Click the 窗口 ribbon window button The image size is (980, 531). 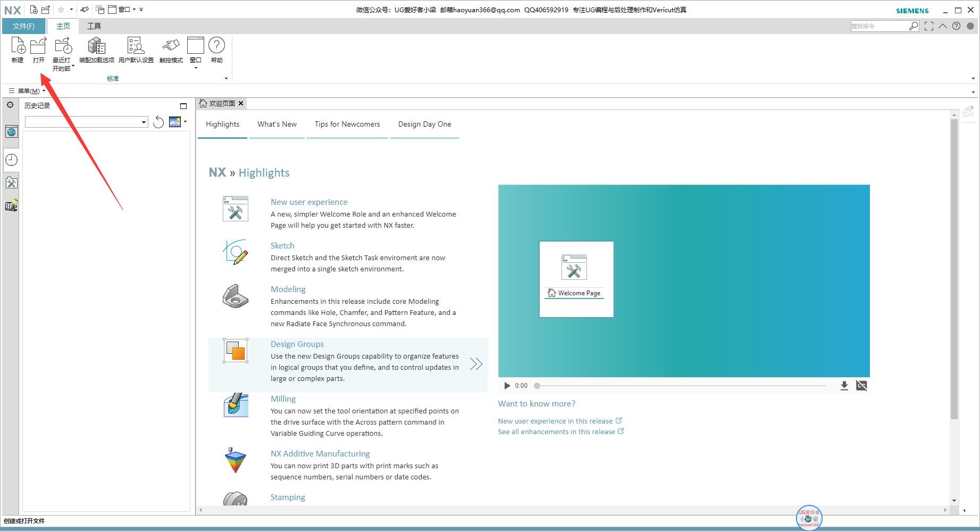point(196,53)
